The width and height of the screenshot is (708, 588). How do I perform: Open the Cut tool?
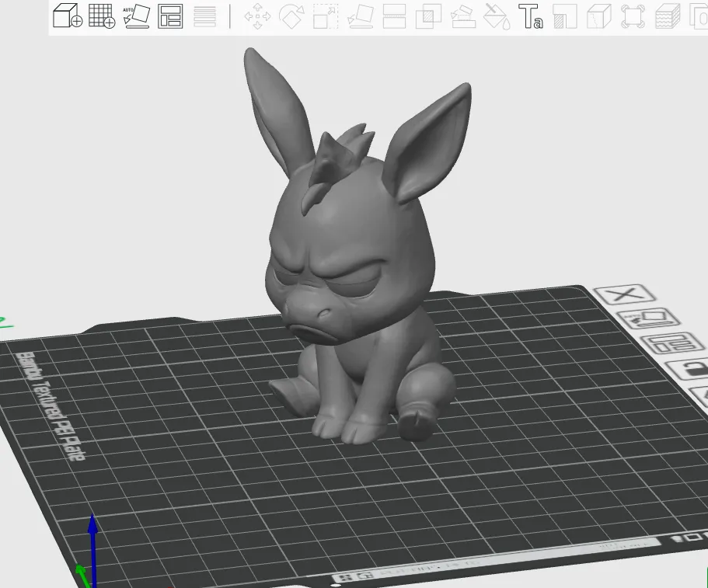point(394,16)
